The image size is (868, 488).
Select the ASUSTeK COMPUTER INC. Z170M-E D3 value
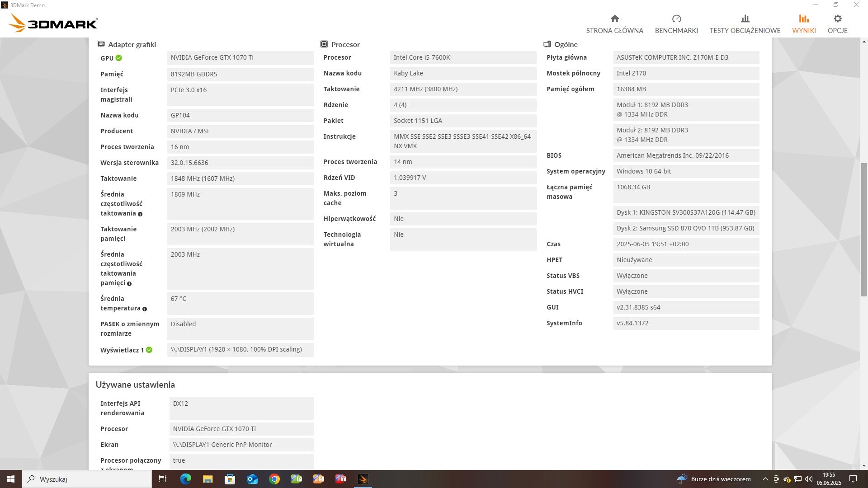(686, 57)
